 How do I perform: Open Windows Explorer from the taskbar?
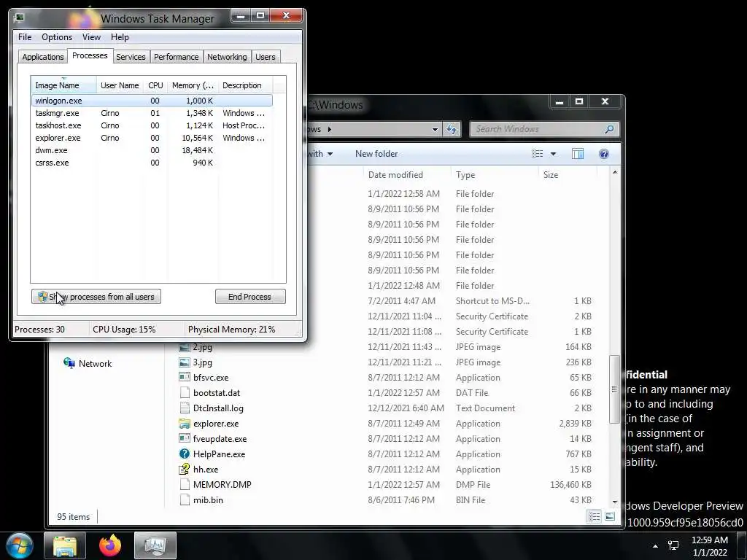click(65, 545)
